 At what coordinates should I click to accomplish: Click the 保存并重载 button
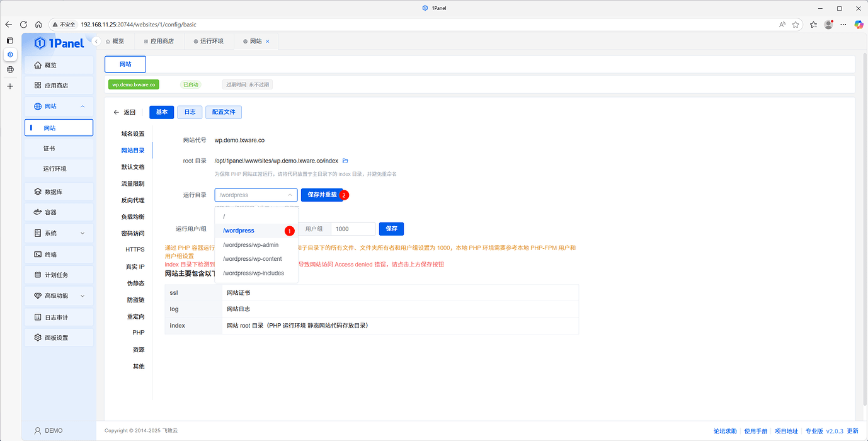point(322,195)
